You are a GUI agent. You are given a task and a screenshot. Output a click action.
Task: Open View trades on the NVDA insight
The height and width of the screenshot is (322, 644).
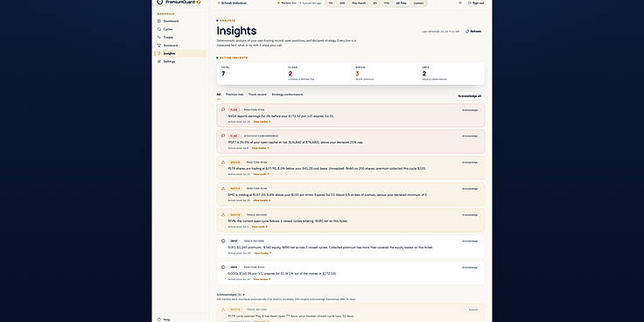262,122
